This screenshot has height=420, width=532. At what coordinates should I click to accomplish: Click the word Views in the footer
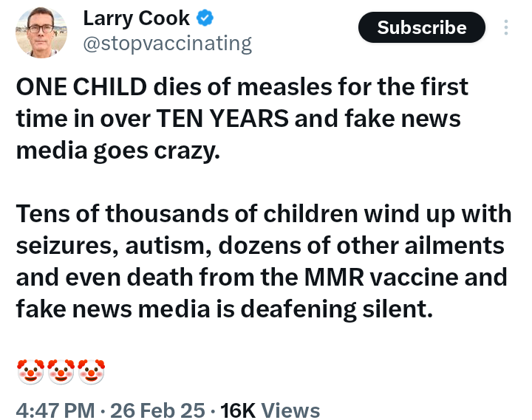click(x=290, y=410)
